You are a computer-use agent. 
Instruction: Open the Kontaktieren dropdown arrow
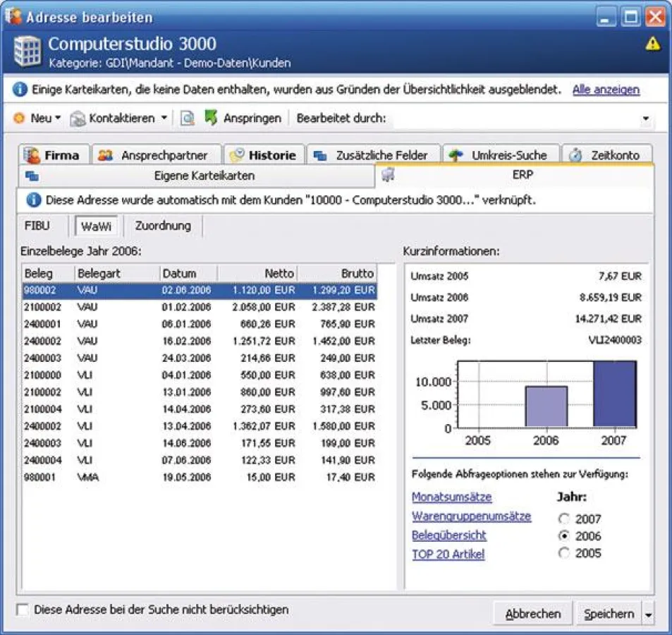point(164,118)
